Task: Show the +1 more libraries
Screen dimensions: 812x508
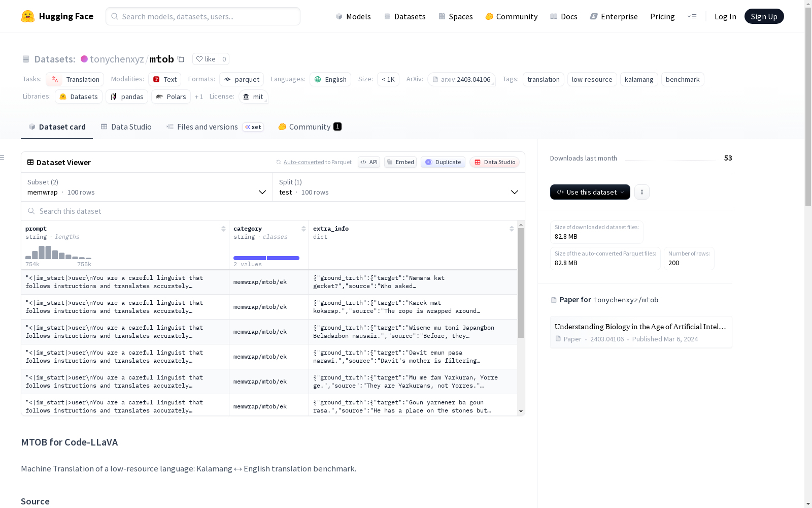Action: point(199,97)
